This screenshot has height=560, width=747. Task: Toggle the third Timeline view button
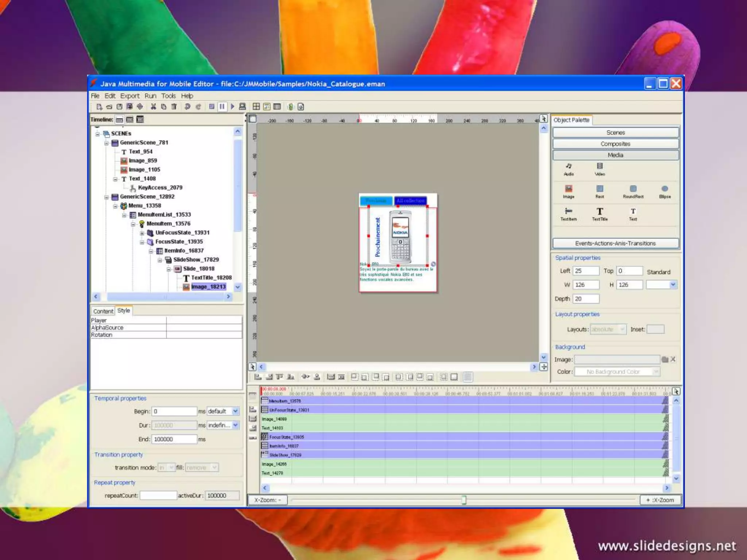point(140,120)
